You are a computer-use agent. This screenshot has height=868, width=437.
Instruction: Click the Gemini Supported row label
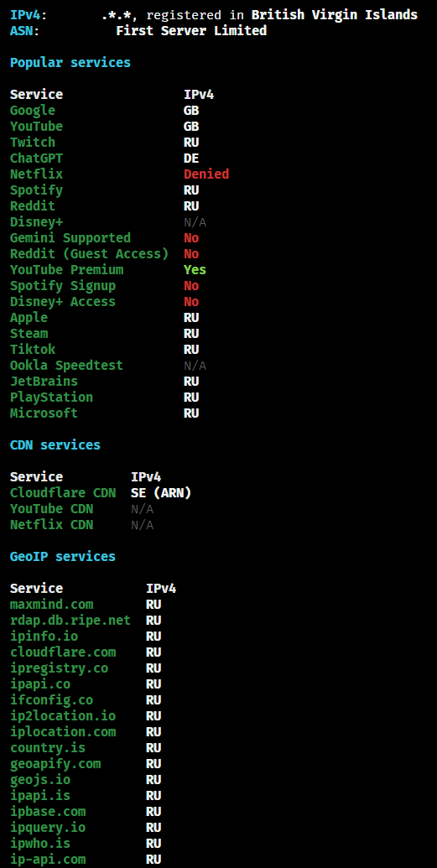click(70, 238)
